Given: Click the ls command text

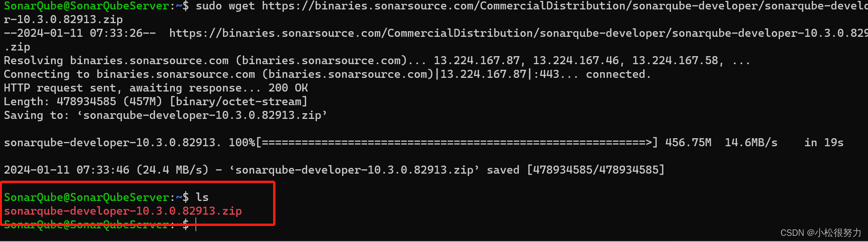Looking at the screenshot, I should click(x=202, y=197).
